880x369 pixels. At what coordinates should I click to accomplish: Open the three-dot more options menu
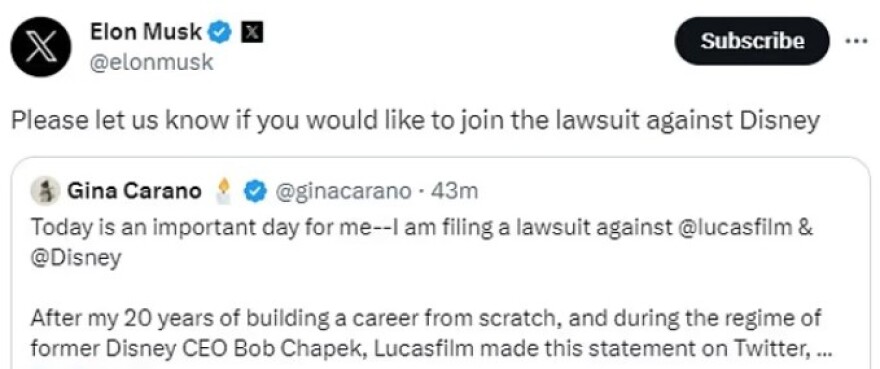click(856, 41)
